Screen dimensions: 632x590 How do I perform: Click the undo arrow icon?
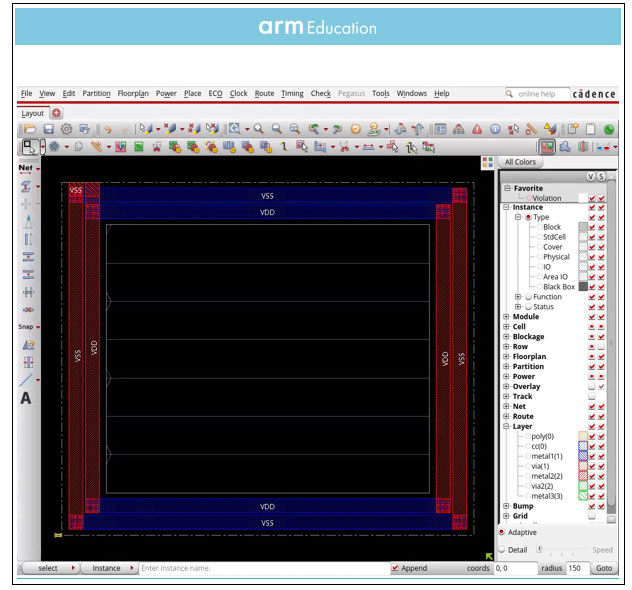[107, 129]
